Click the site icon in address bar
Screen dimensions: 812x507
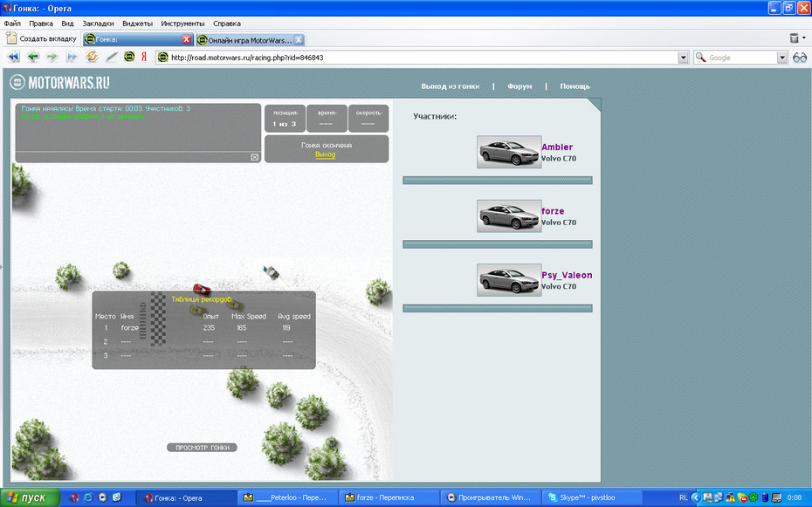pyautogui.click(x=163, y=58)
